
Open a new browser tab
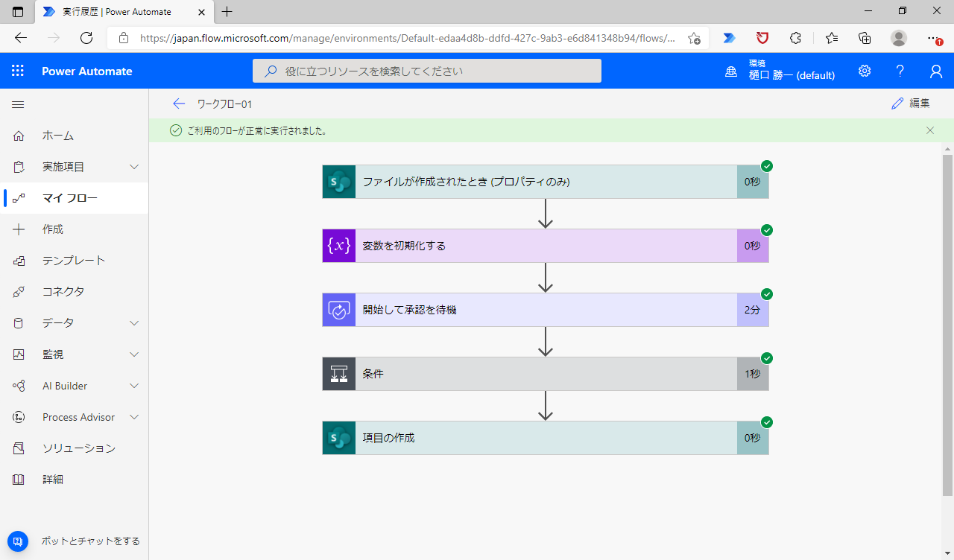coord(227,11)
